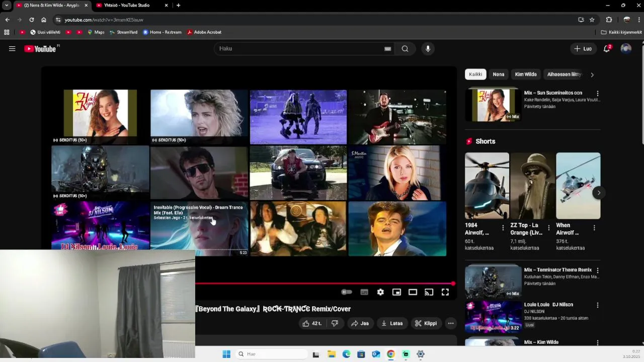Bookmark this page with the star
Image resolution: width=644 pixels, height=362 pixels.
pyautogui.click(x=592, y=20)
